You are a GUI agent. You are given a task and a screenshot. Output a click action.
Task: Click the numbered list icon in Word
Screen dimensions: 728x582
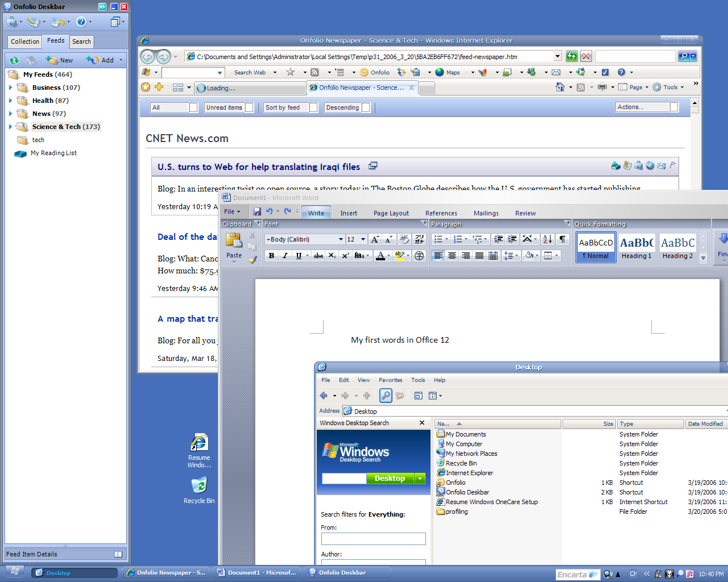pos(458,239)
